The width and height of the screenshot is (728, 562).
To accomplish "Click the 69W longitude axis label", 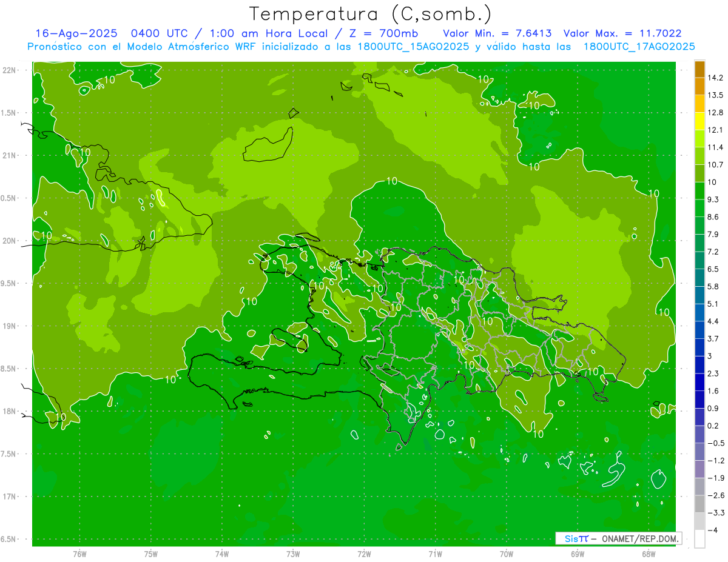I will click(578, 554).
